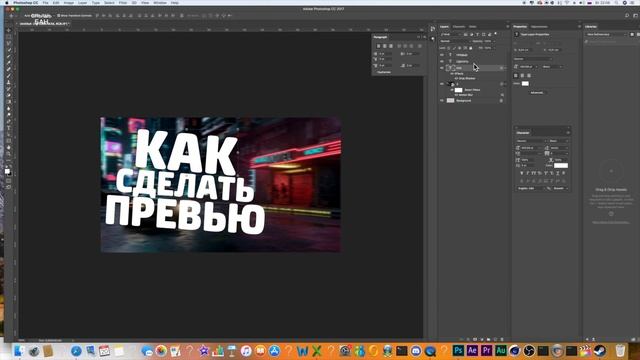Open font family dropdown in Character panel
The width and height of the screenshot is (640, 360).
530,141
